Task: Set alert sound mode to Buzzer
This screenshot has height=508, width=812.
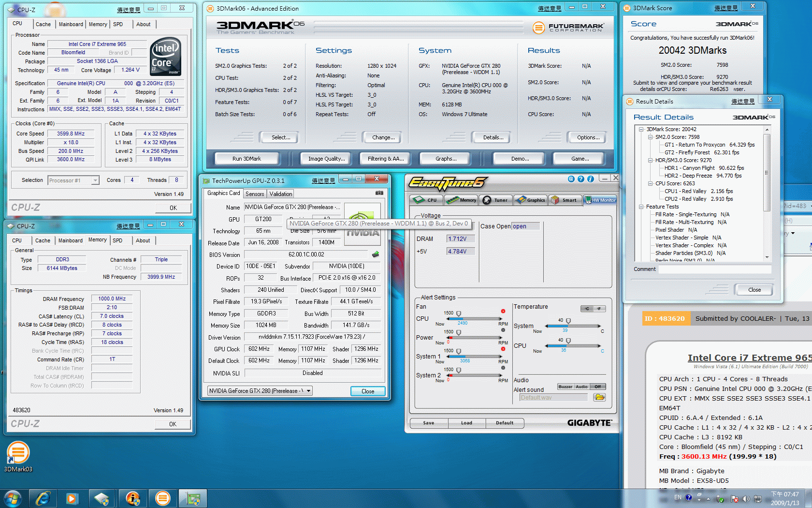Action: [565, 387]
